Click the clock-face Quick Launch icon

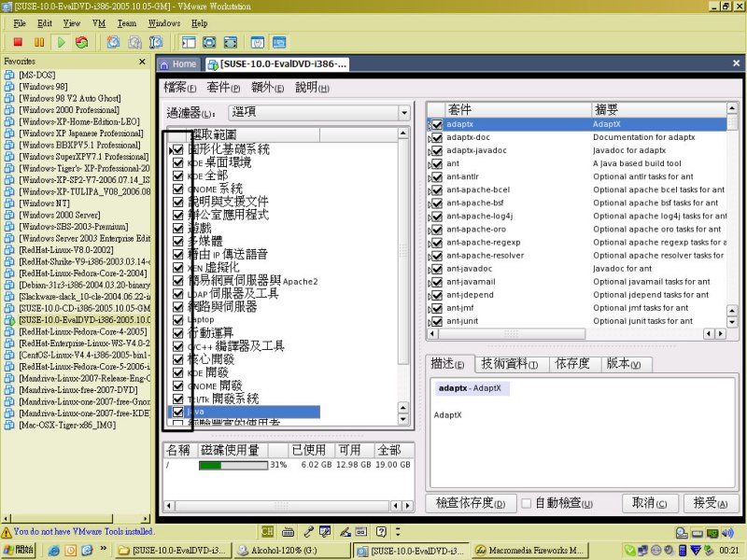pyautogui.click(x=71, y=551)
